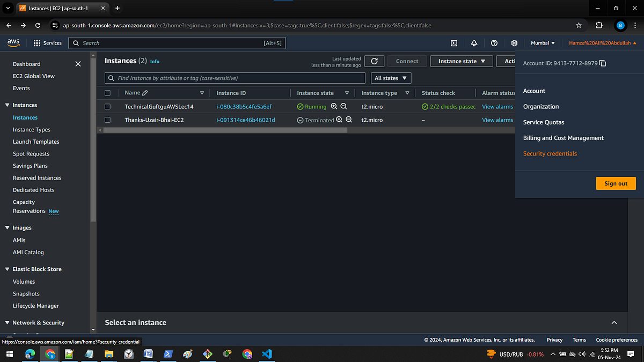This screenshot has height=362, width=644.
Task: Select the Thanks-Uzair-Bhai-EC2 instance checkbox
Action: (107, 120)
